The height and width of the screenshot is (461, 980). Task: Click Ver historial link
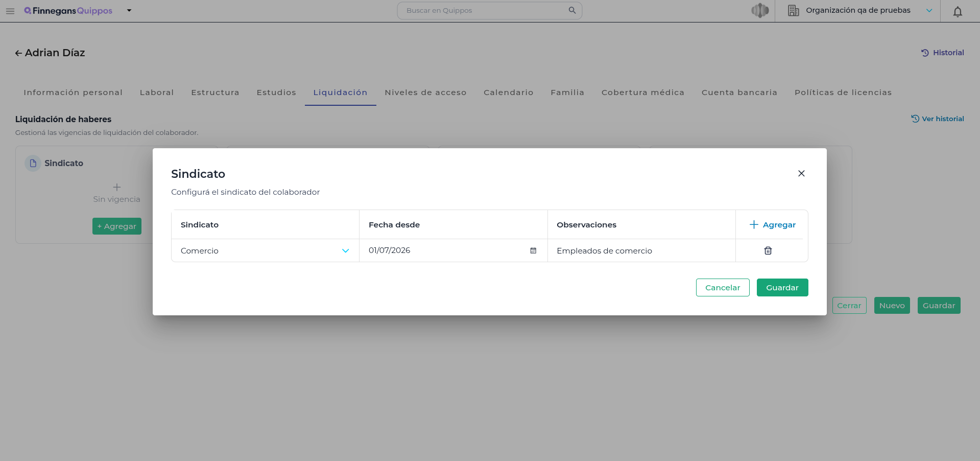click(x=938, y=119)
